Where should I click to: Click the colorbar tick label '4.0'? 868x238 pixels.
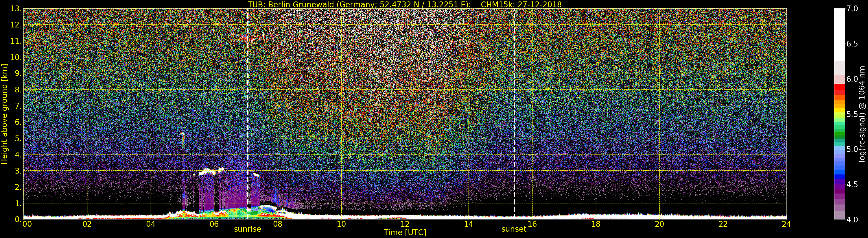point(852,220)
